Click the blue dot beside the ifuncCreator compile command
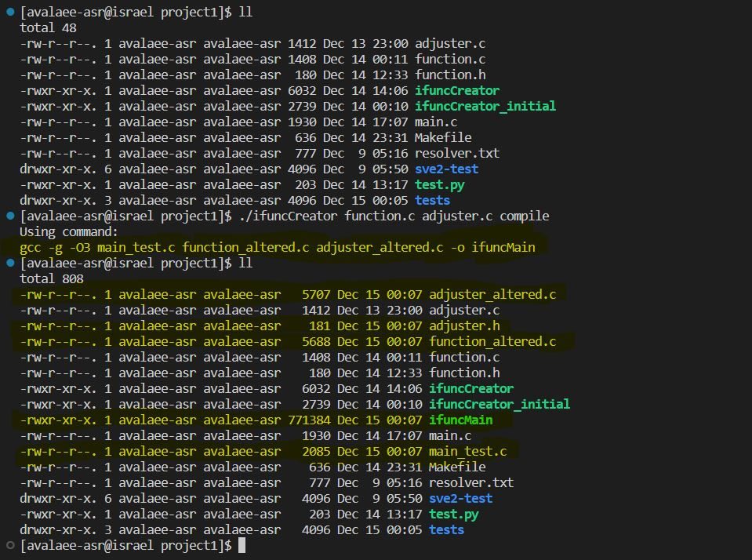The image size is (752, 560). (x=10, y=216)
